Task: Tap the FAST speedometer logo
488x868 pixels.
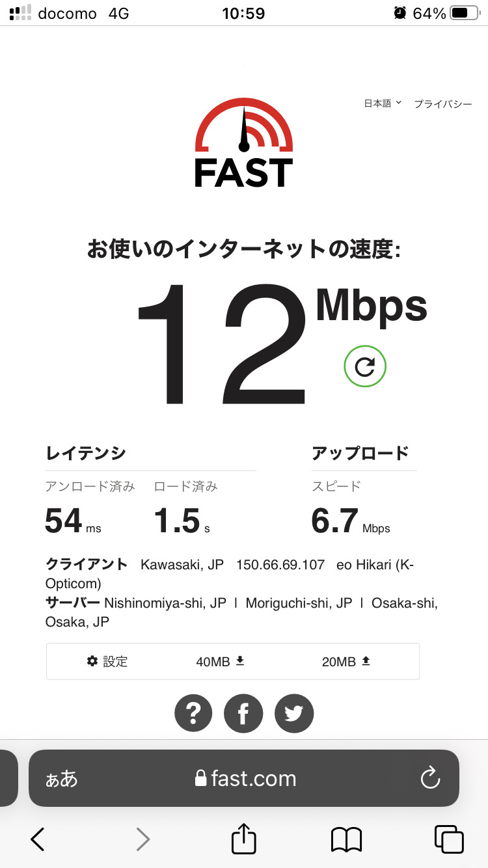Action: (x=244, y=143)
